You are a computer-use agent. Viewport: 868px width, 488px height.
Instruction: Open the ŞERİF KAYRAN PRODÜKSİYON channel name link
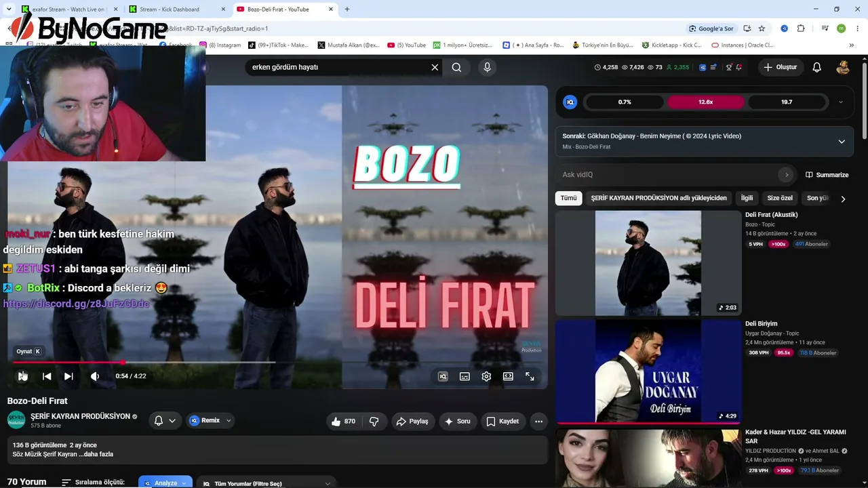tap(80, 416)
